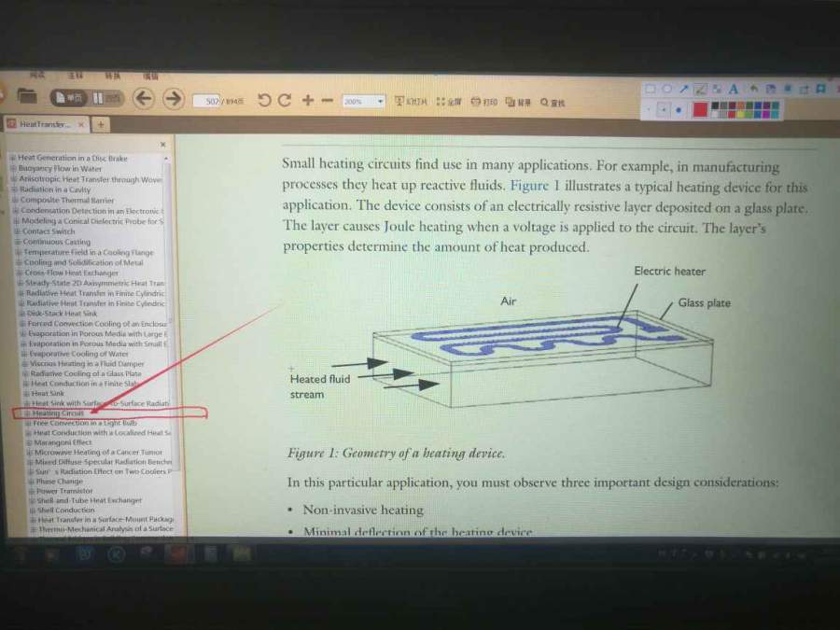Switch to single page view mode

pos(68,98)
